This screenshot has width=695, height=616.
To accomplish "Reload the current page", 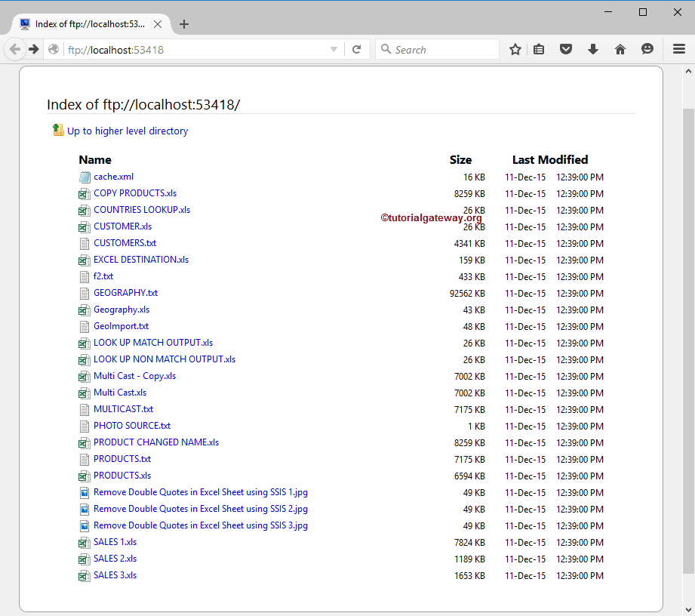I will pyautogui.click(x=356, y=50).
